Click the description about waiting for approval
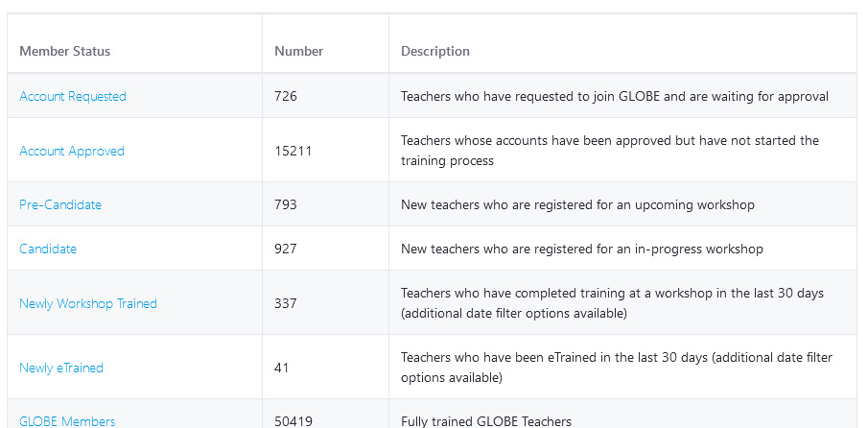868x428 pixels. point(615,96)
